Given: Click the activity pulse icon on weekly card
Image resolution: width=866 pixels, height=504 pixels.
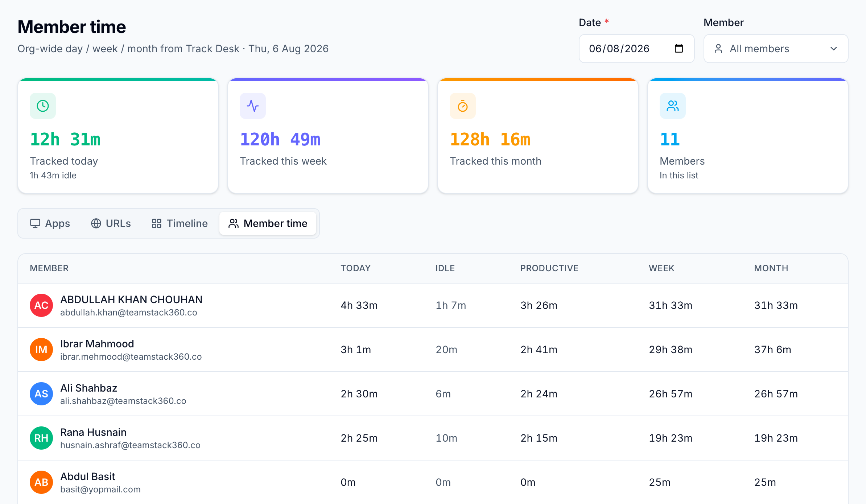Looking at the screenshot, I should pyautogui.click(x=253, y=106).
